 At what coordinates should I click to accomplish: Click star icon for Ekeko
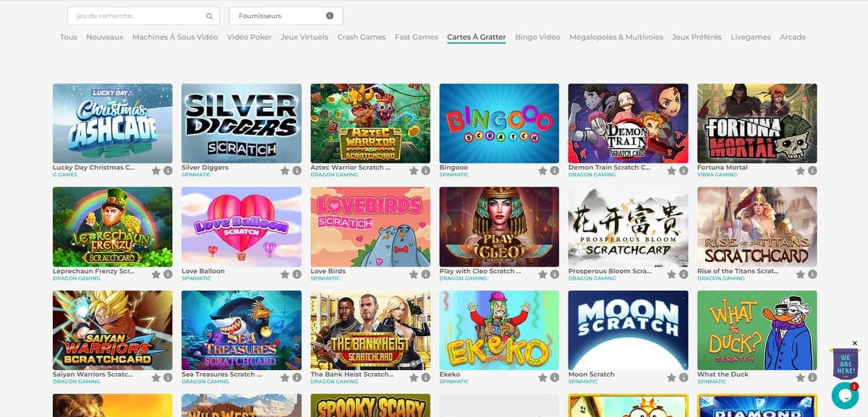tap(542, 378)
